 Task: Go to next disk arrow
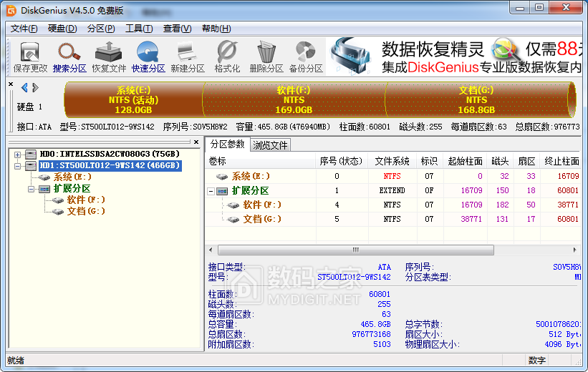(x=35, y=88)
